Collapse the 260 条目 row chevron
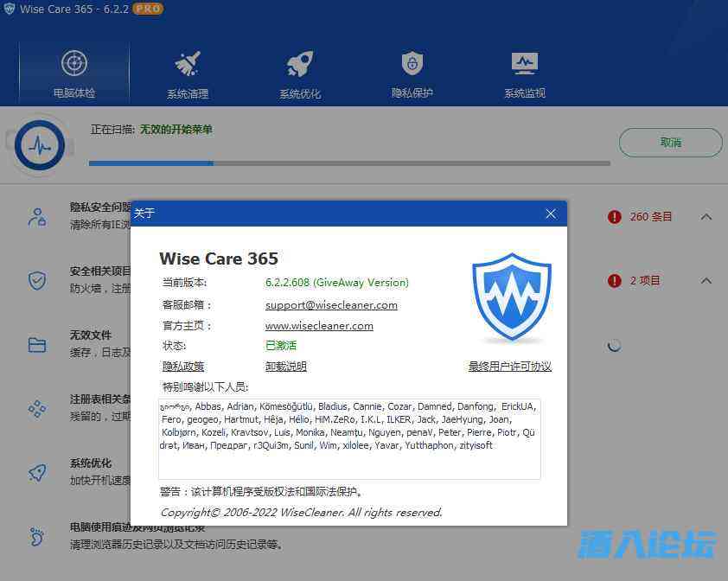 pos(706,216)
